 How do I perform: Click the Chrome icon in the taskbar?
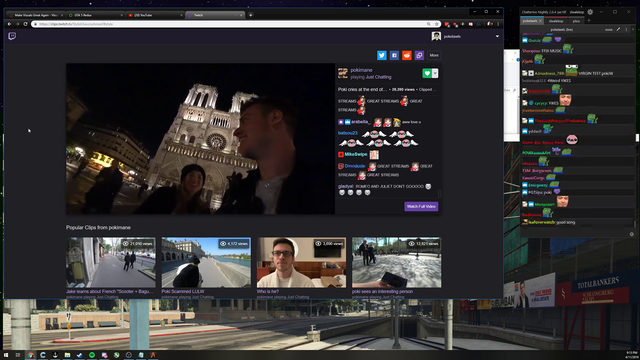coord(31,355)
